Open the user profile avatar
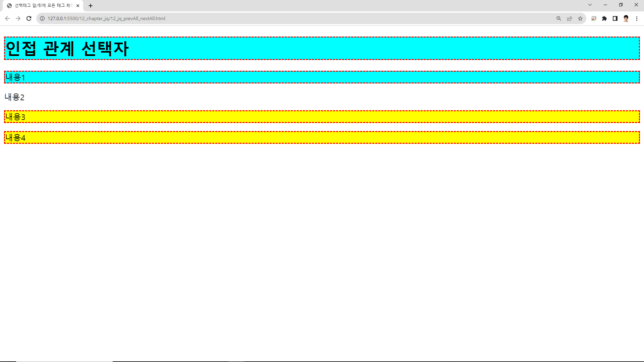The image size is (644, 362). click(626, 18)
